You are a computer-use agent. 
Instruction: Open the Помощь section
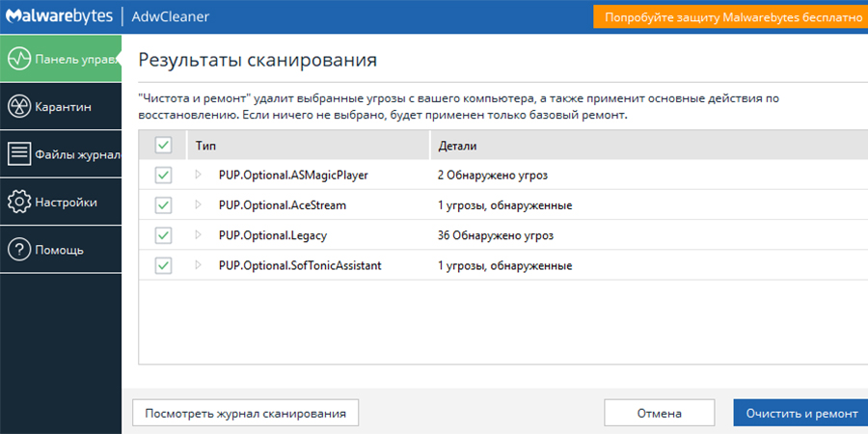[x=61, y=250]
